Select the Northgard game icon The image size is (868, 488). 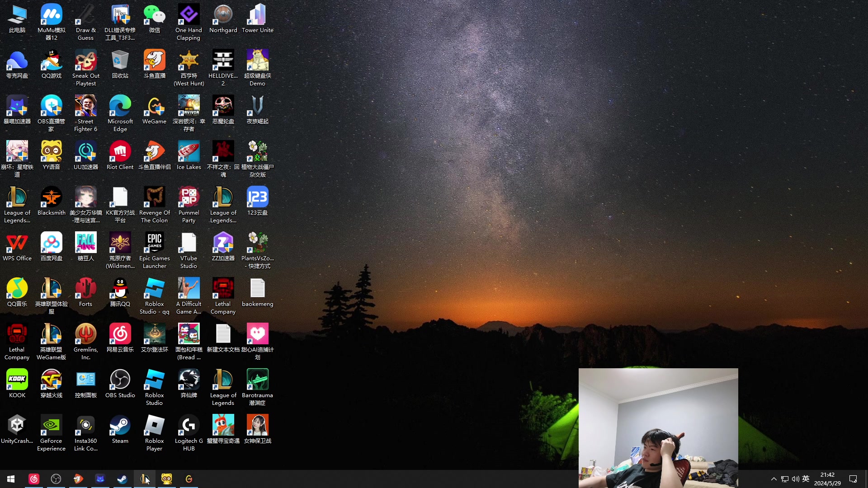click(x=223, y=19)
